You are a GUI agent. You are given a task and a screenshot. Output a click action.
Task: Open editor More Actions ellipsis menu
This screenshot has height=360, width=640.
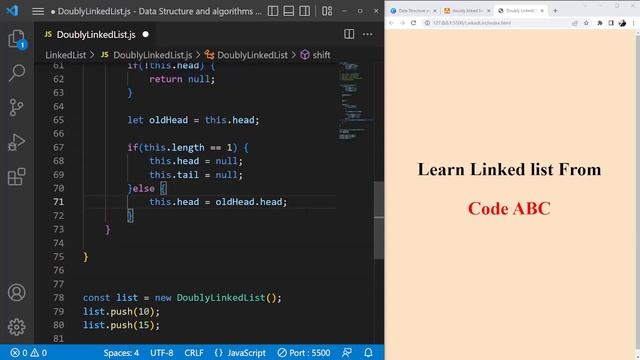coord(367,34)
